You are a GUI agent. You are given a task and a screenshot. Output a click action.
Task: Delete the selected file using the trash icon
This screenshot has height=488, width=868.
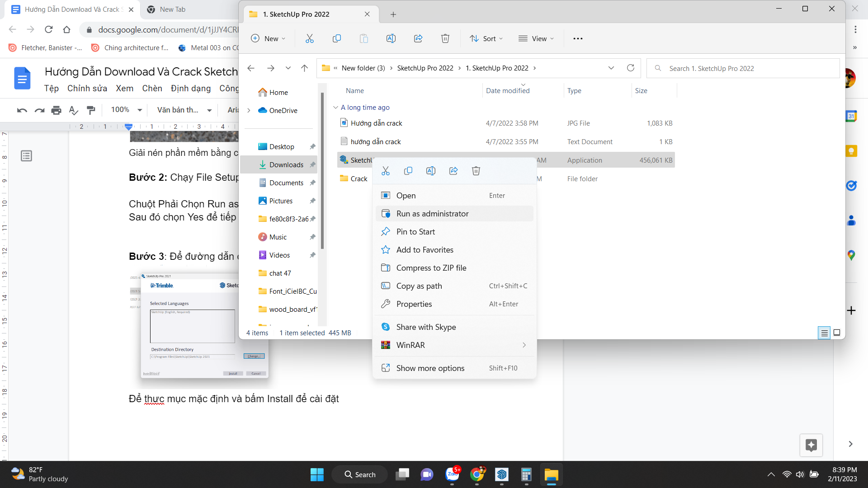click(x=445, y=38)
